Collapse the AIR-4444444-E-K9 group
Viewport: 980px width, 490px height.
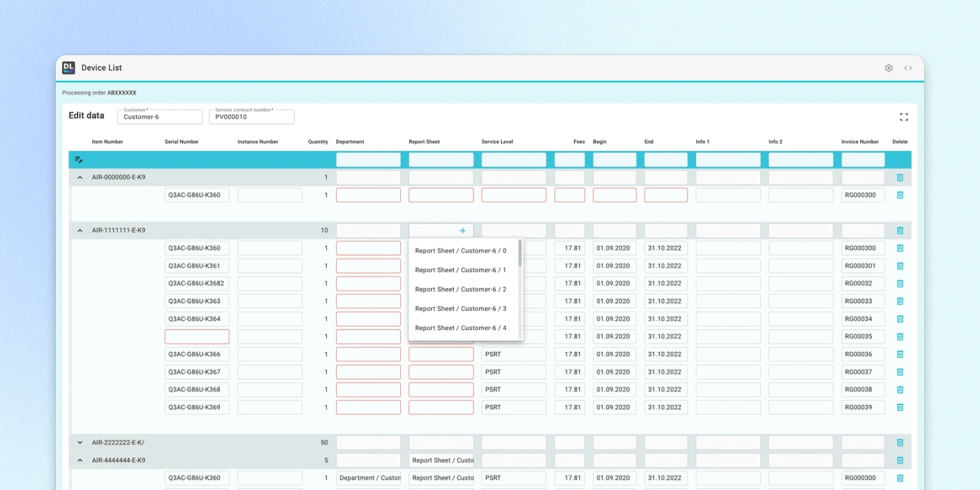pyautogui.click(x=80, y=461)
